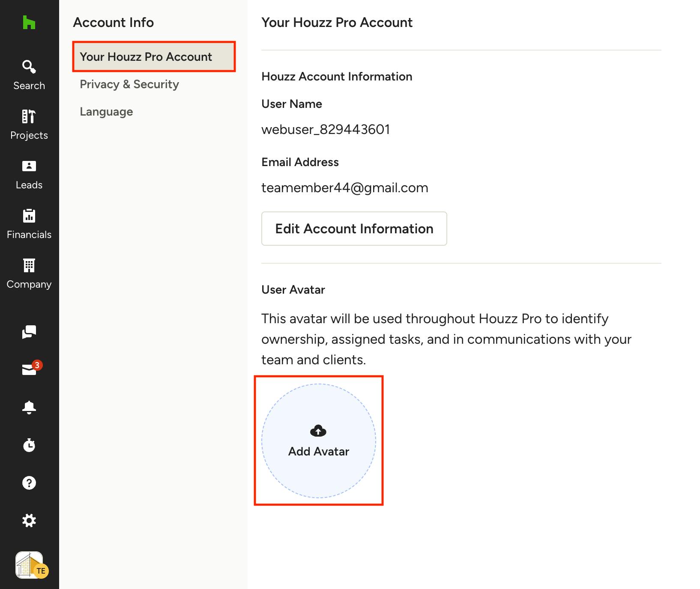The height and width of the screenshot is (589, 700).
Task: Click the Add Avatar upload circle
Action: (x=319, y=441)
